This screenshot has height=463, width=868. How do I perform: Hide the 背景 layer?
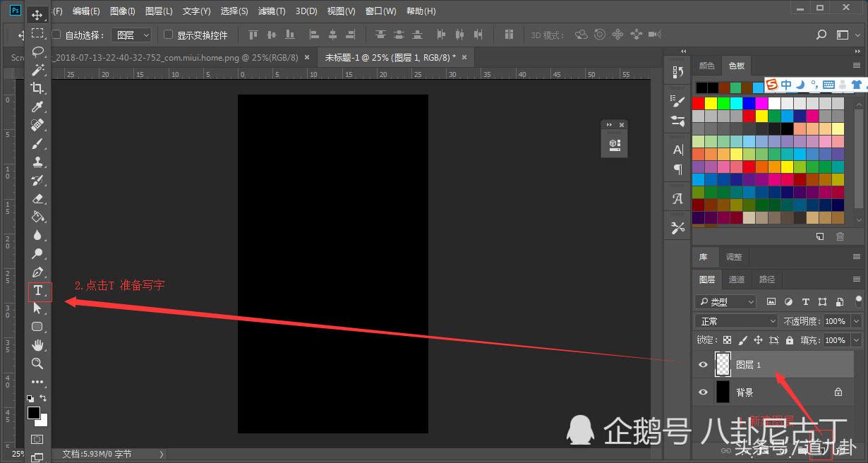703,392
